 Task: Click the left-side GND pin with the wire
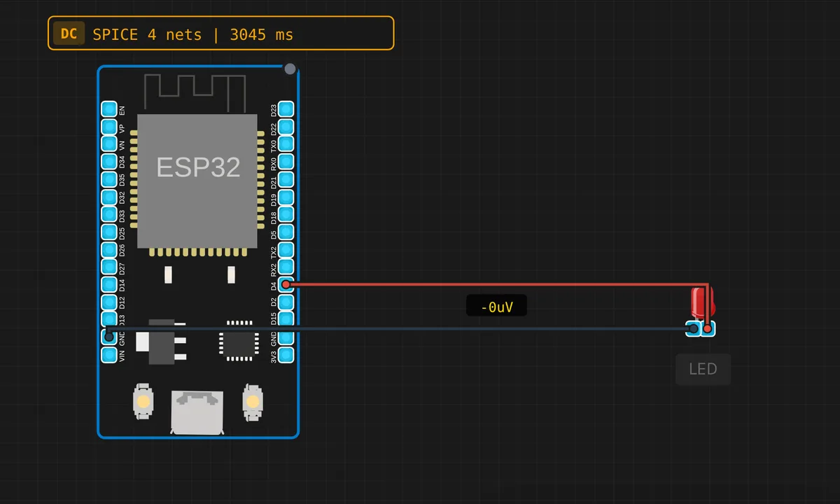point(109,337)
